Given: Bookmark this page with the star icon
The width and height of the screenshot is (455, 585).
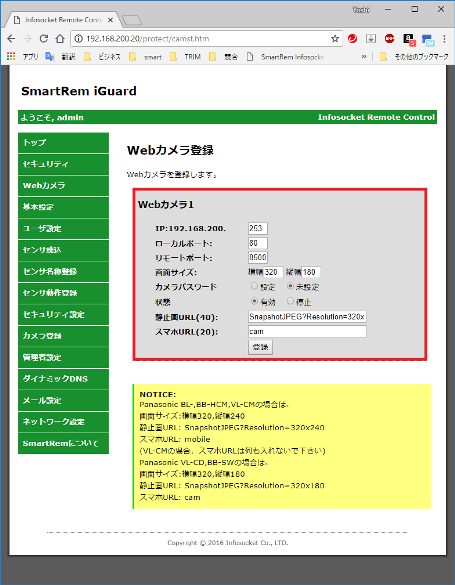Looking at the screenshot, I should [x=335, y=39].
